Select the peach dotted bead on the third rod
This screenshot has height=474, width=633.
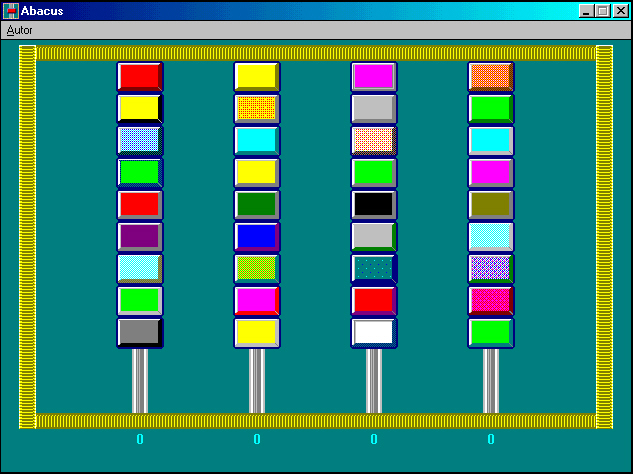[x=374, y=141]
